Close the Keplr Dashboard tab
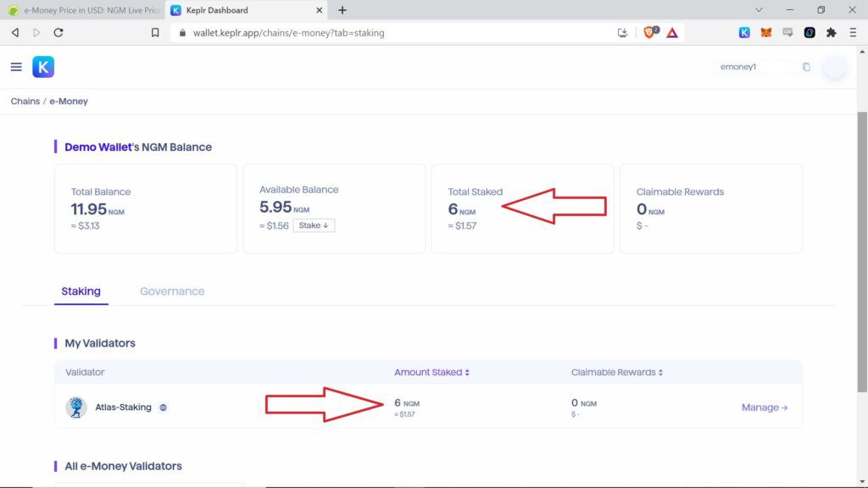868x488 pixels. click(319, 10)
